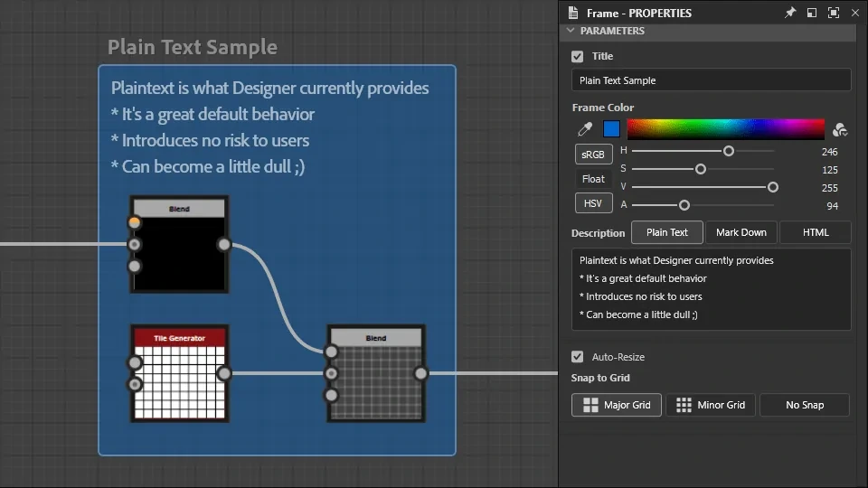
Task: Select No Snap option
Action: [x=805, y=405]
